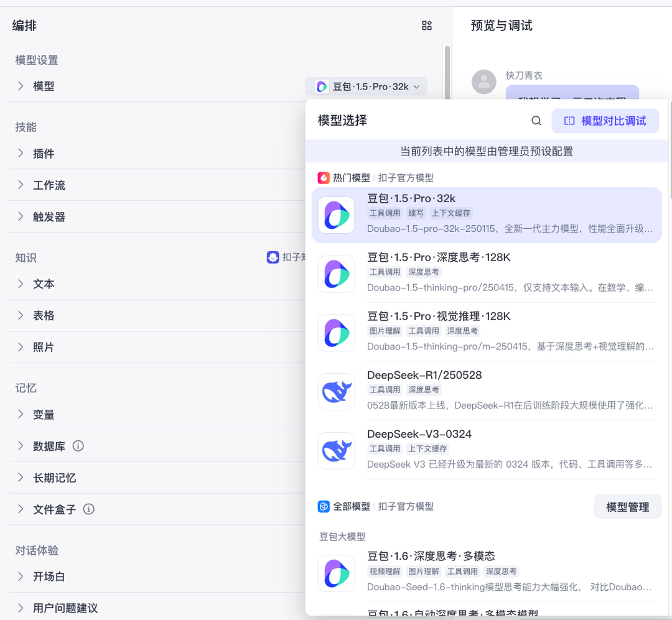
Task: Expand the 变量 memory section
Action: (21, 414)
